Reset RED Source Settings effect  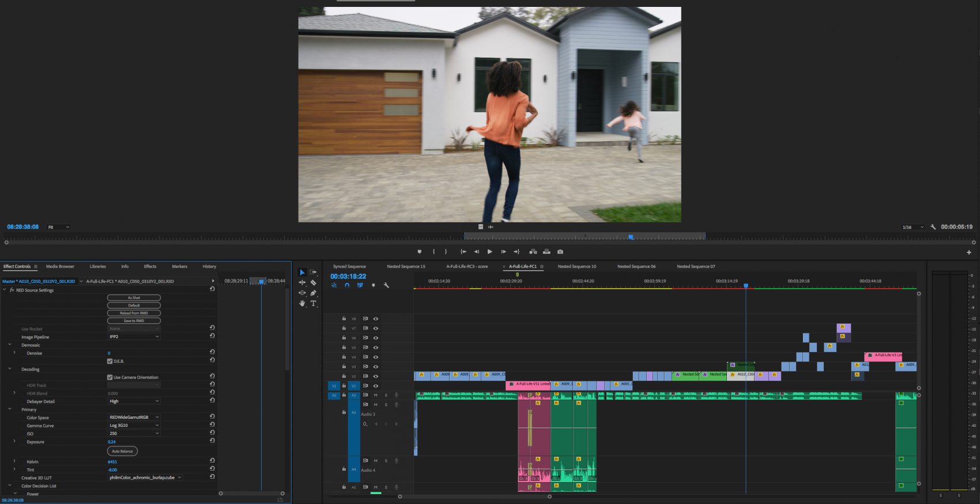(x=212, y=290)
